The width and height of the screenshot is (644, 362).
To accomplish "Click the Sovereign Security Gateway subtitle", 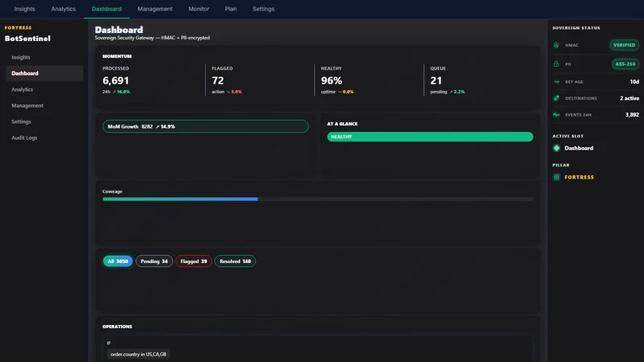I will pos(152,38).
